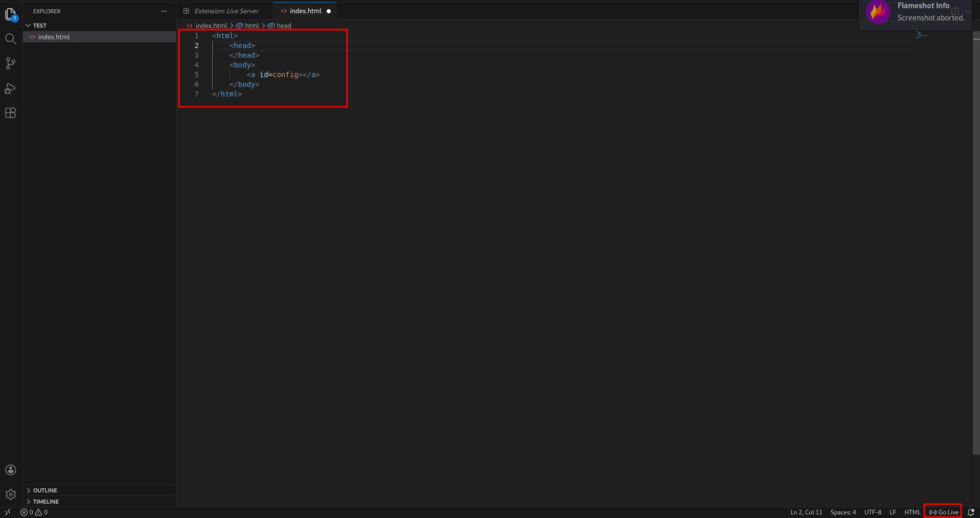Open the Explorer view in activity bar
The height and width of the screenshot is (518, 980).
pyautogui.click(x=11, y=14)
